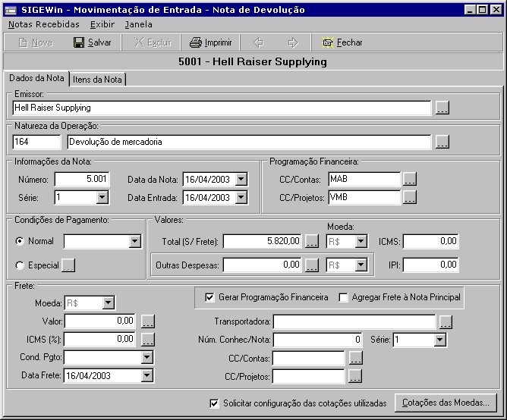Screen dimensions: 507x420
Task: Expand Frete Série dropdown
Action: (439, 340)
